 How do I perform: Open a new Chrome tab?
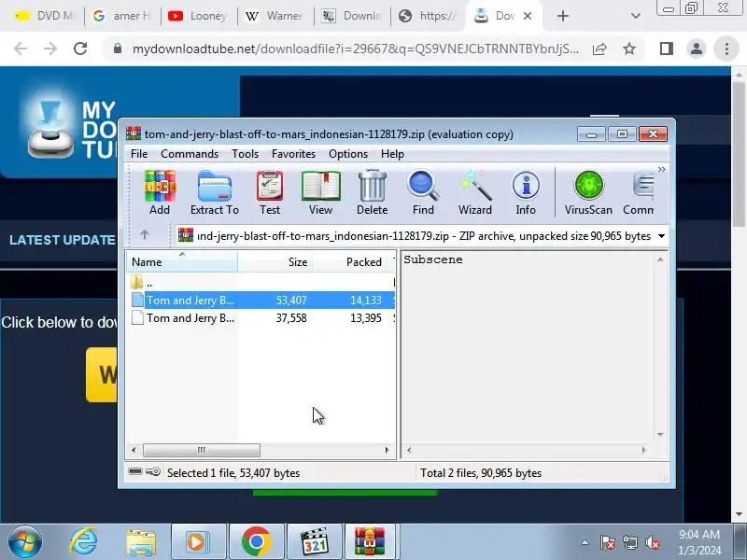(x=563, y=16)
